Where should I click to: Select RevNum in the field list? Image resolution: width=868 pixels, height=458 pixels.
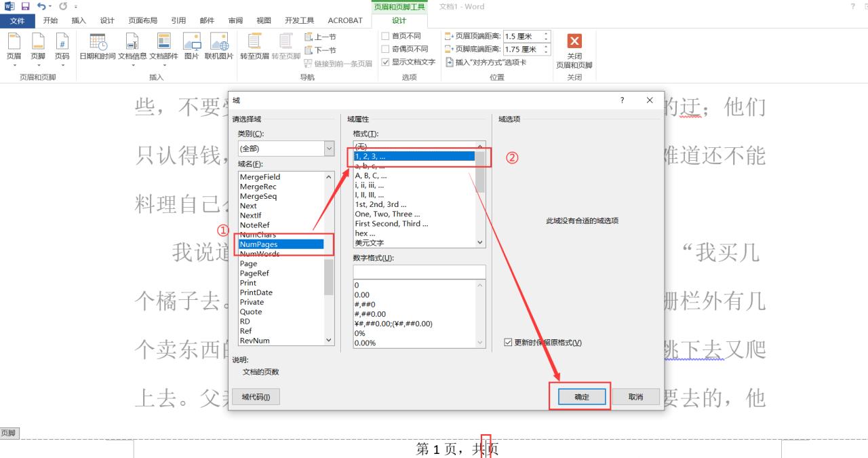[x=281, y=341]
